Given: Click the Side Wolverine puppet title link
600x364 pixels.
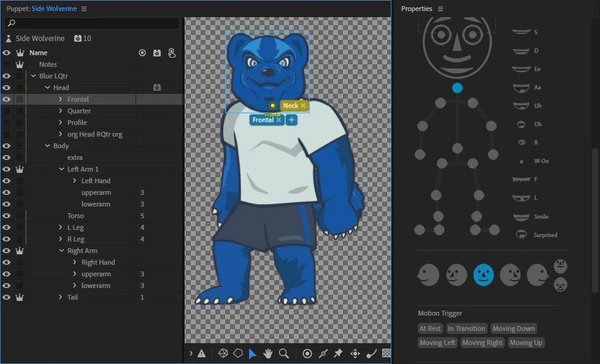Looking at the screenshot, I should (x=54, y=9).
